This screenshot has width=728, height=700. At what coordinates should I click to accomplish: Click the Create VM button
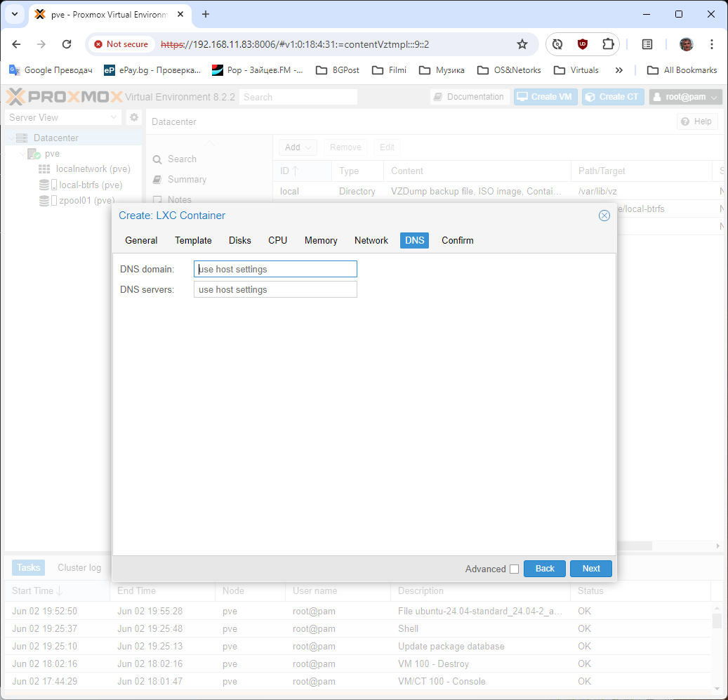tap(545, 97)
